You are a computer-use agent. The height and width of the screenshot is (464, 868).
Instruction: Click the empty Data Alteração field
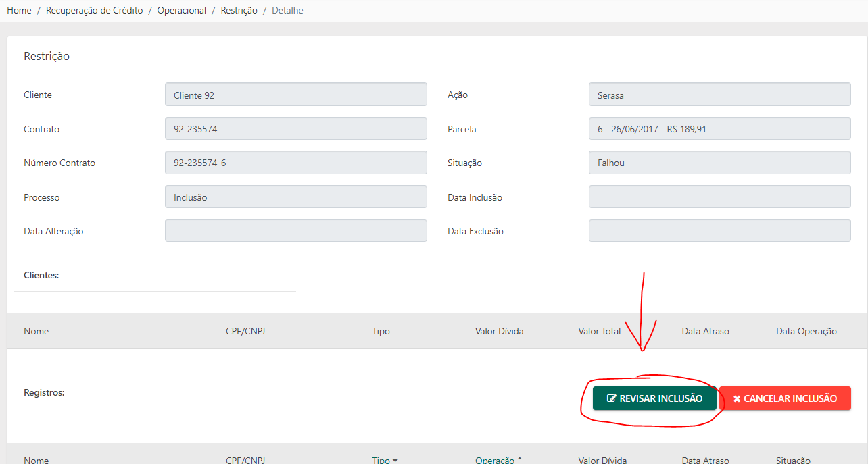[x=296, y=230]
